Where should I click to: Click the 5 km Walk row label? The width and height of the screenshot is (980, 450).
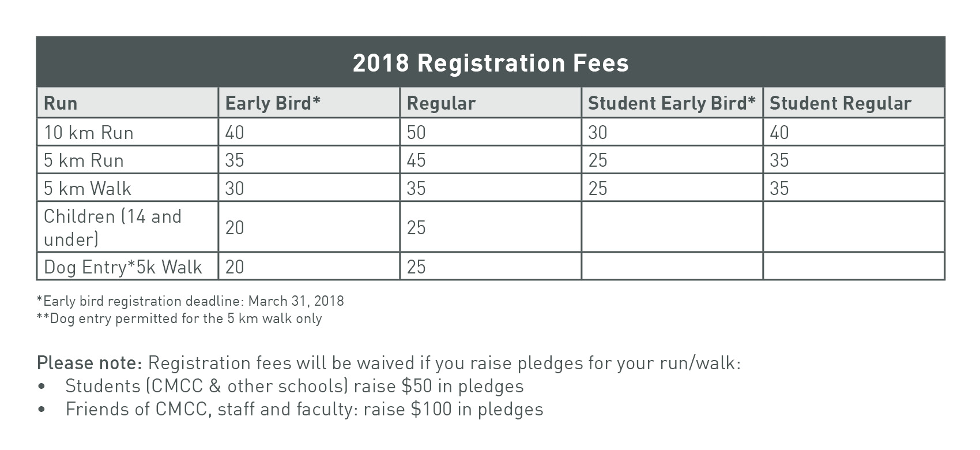[88, 189]
